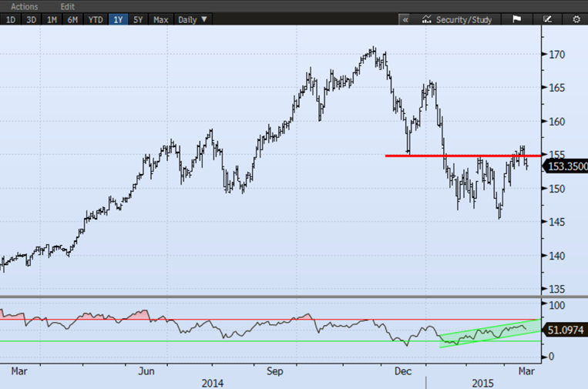The height and width of the screenshot is (389, 588).
Task: Click the red horizontal resistance line
Action: click(x=462, y=156)
